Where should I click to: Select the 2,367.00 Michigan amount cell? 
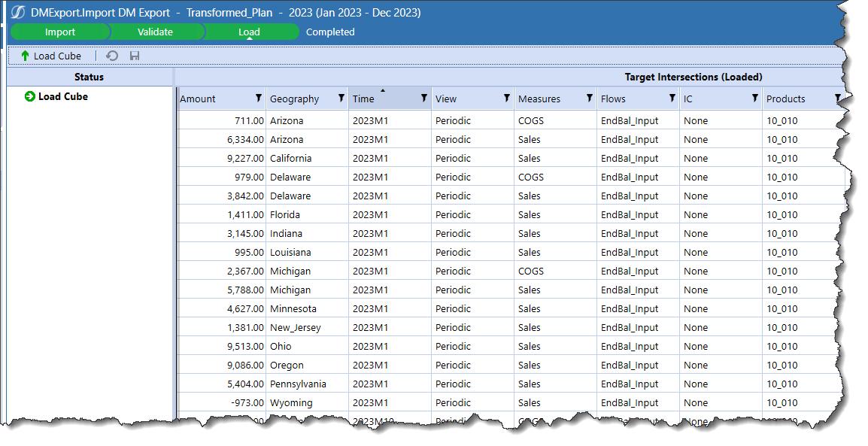pyautogui.click(x=221, y=272)
